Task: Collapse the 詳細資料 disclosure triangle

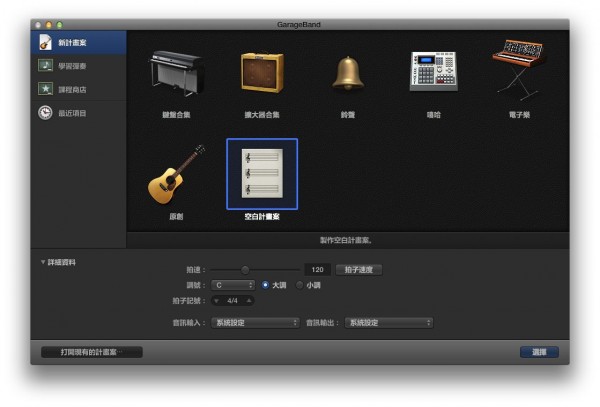Action: [43, 262]
